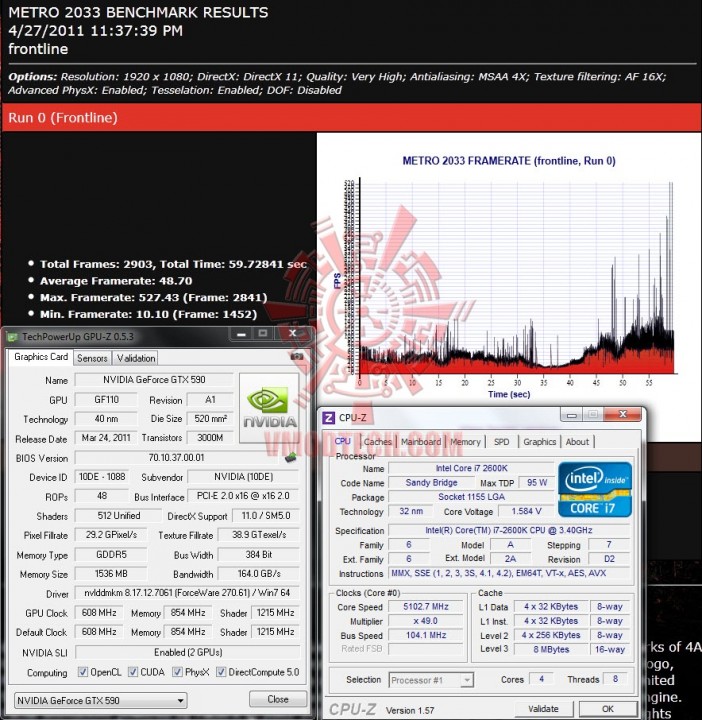The width and height of the screenshot is (702, 720).
Task: Click the CPU Name field Intel Core i7 2600K
Action: 472,468
